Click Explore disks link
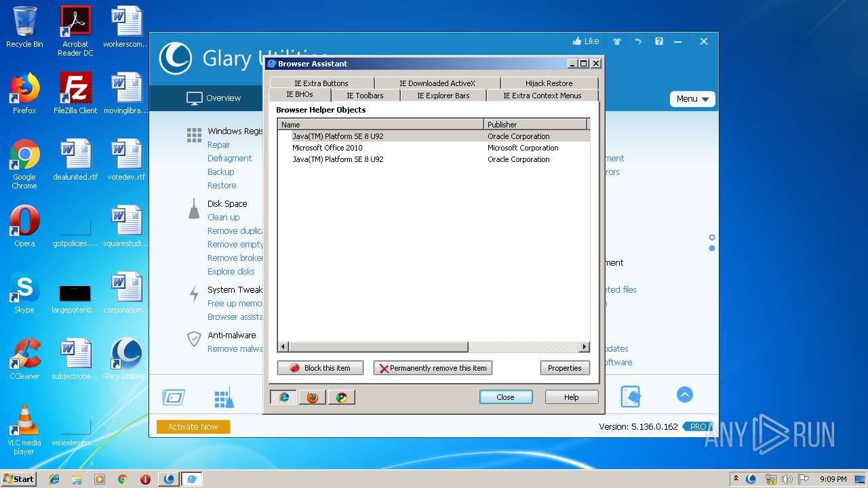 [x=231, y=271]
